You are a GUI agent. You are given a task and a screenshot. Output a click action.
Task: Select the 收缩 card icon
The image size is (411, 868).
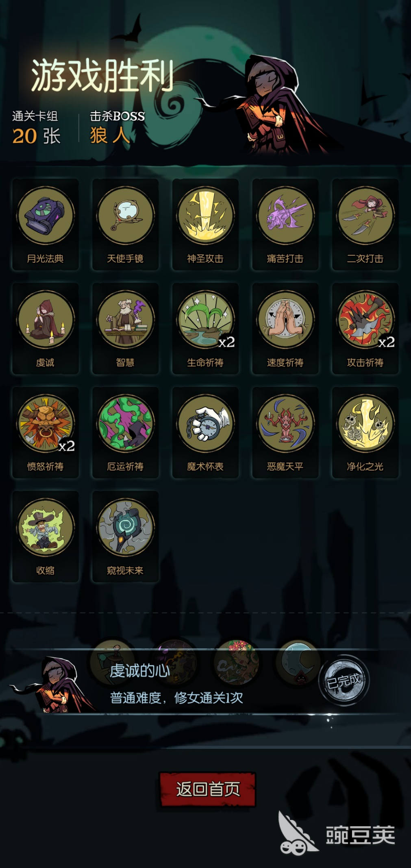[x=45, y=537]
